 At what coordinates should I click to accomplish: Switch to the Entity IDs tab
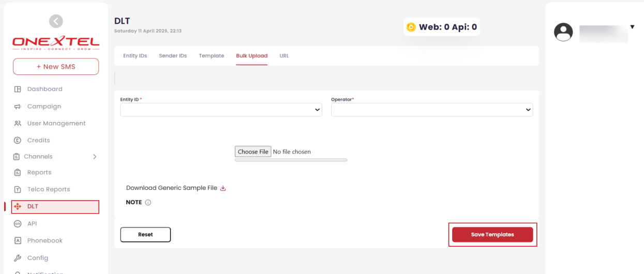point(135,56)
